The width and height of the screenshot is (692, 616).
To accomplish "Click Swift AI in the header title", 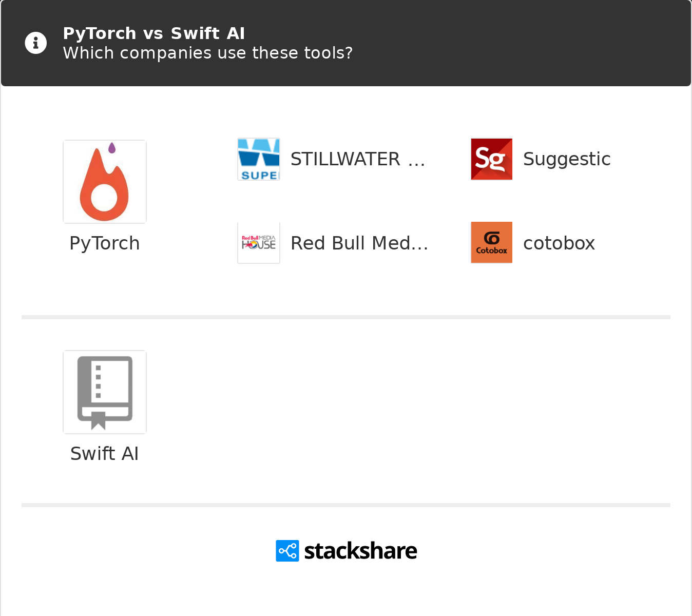I will [208, 33].
